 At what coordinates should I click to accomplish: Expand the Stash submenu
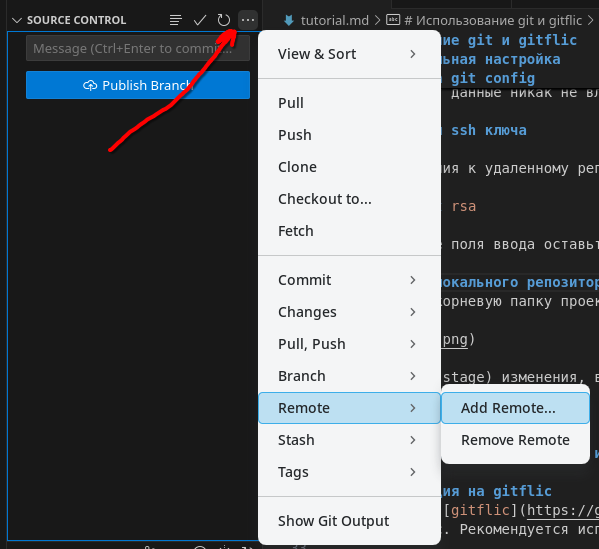(349, 440)
